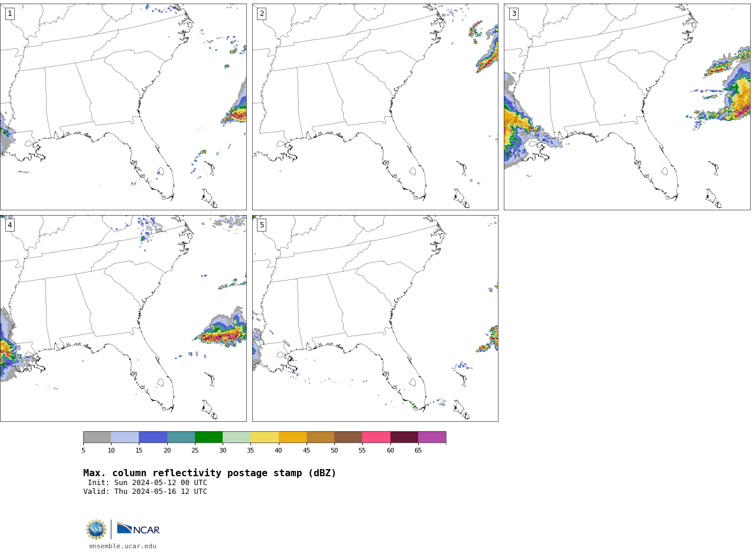This screenshot has width=756, height=553.
Task: Click the yellow 35-40 dBZ swatch
Action: [x=265, y=437]
